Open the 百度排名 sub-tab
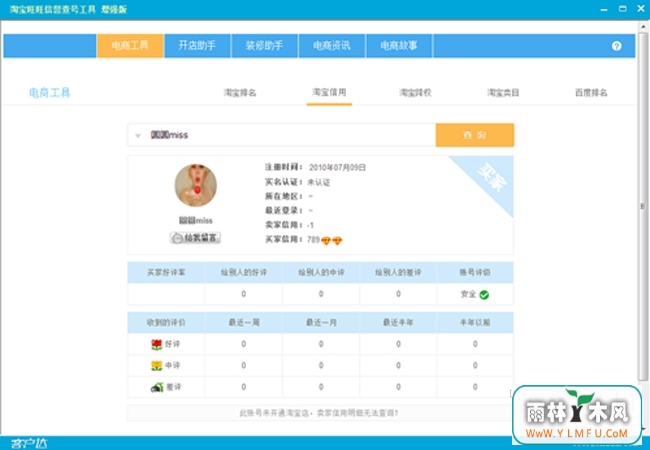The width and height of the screenshot is (650, 450). click(591, 93)
